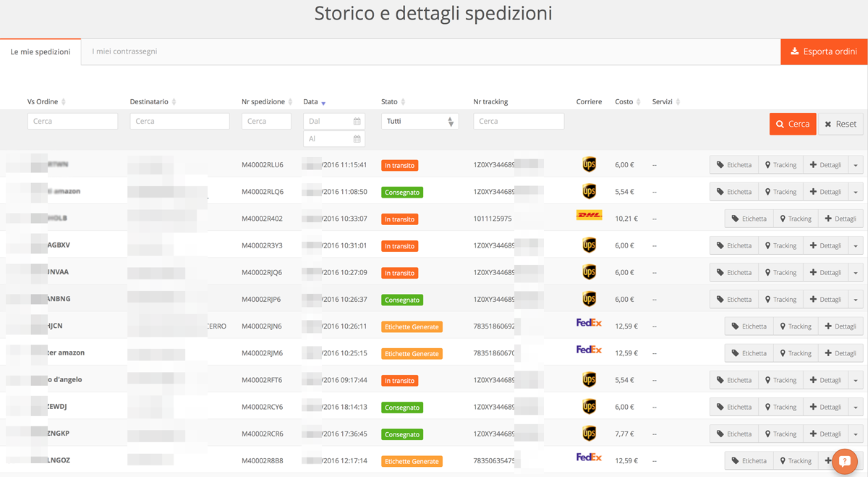Open Tracking for shipment M40002R402
The image size is (868, 477).
794,219
